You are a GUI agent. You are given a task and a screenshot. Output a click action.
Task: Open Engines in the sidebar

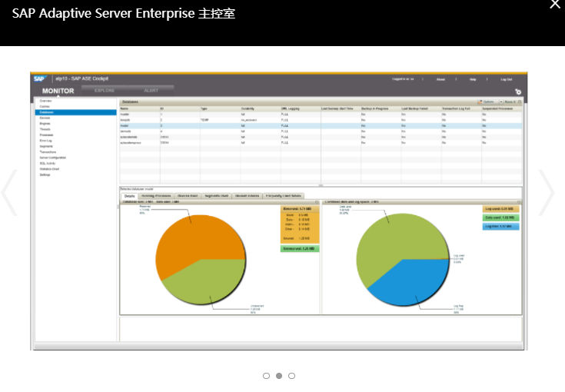pos(45,124)
